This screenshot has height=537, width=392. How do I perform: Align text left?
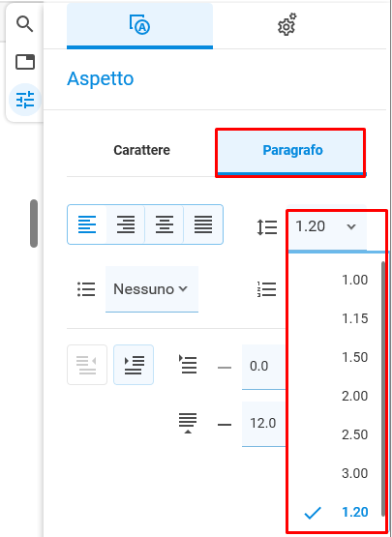coord(87,224)
